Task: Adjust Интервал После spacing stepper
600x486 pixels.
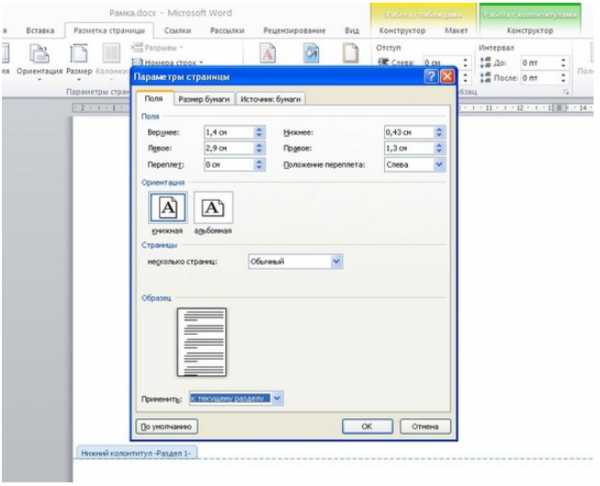Action: [563, 78]
